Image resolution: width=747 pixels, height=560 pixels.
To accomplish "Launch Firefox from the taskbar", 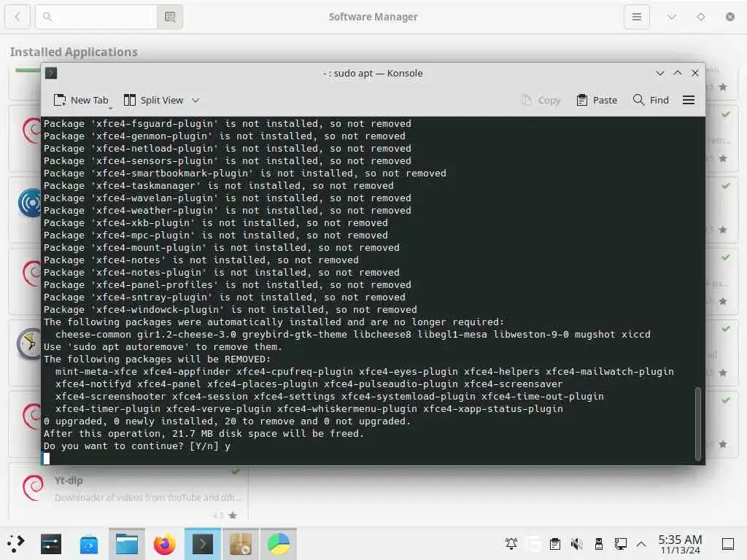I will 165,544.
